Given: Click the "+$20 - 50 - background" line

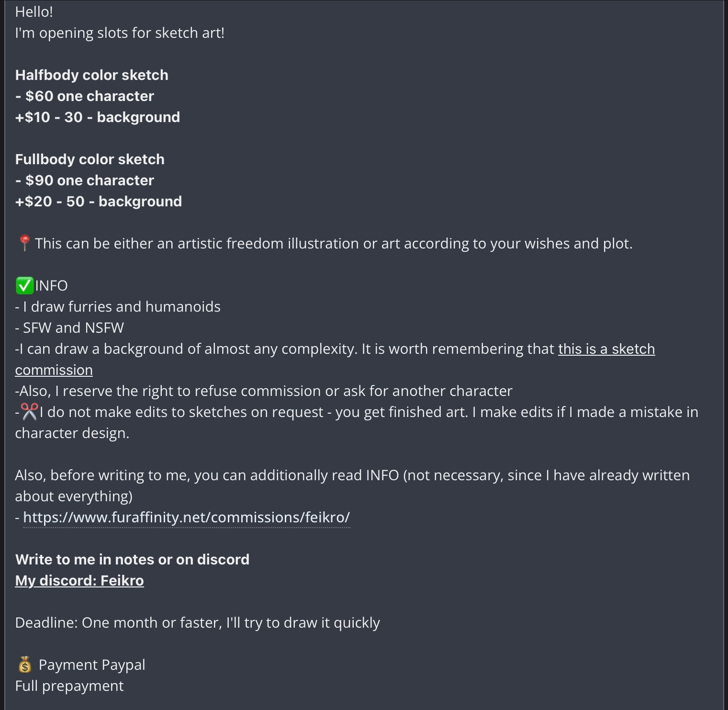Looking at the screenshot, I should click(x=99, y=202).
